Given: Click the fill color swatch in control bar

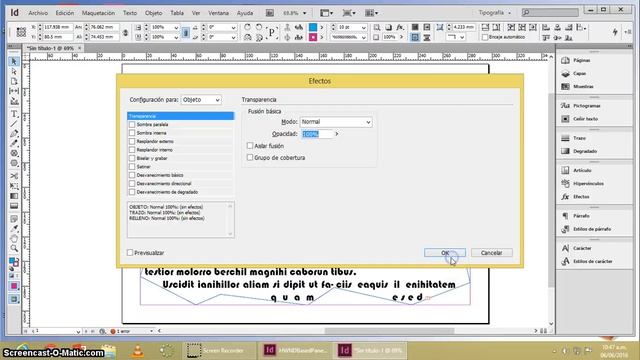Looking at the screenshot, I should 313,27.
